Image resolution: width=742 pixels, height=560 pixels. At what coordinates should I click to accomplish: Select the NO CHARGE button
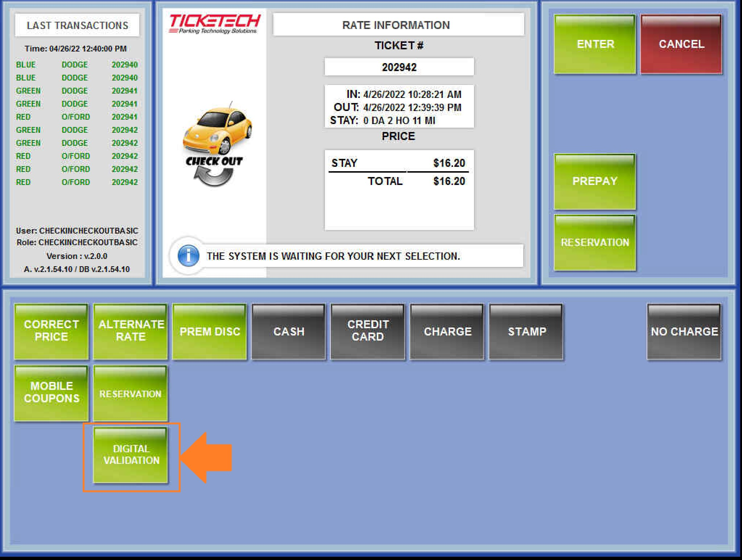point(684,331)
